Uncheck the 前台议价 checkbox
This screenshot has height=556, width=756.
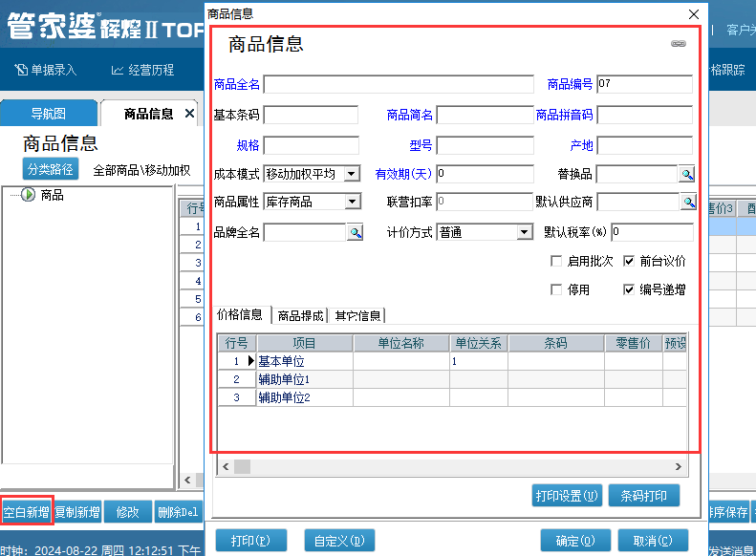coord(629,262)
